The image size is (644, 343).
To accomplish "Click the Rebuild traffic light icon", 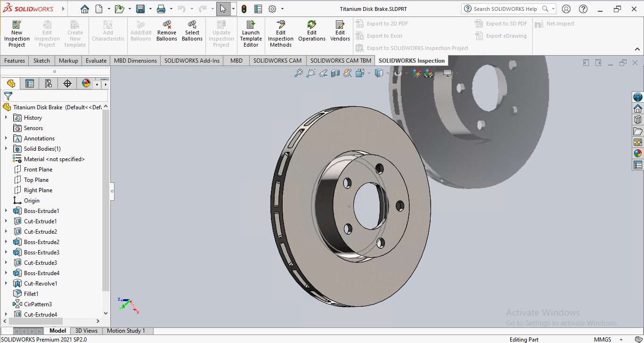I will [x=244, y=9].
